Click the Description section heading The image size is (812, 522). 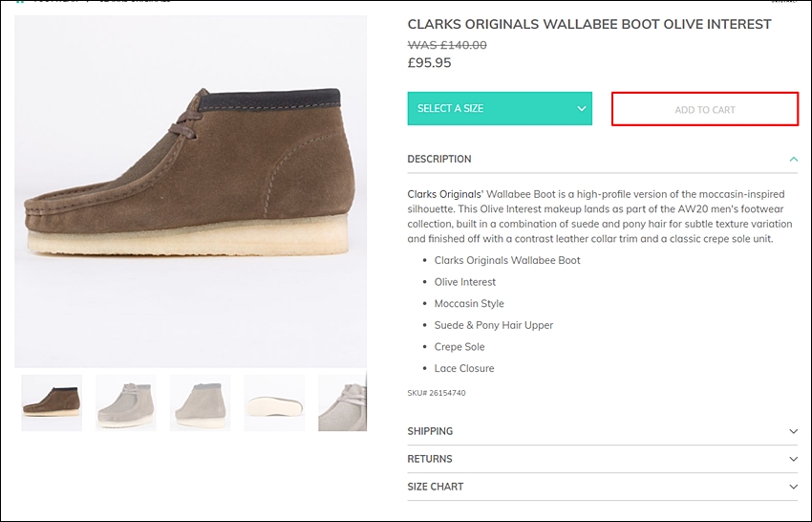point(439,159)
